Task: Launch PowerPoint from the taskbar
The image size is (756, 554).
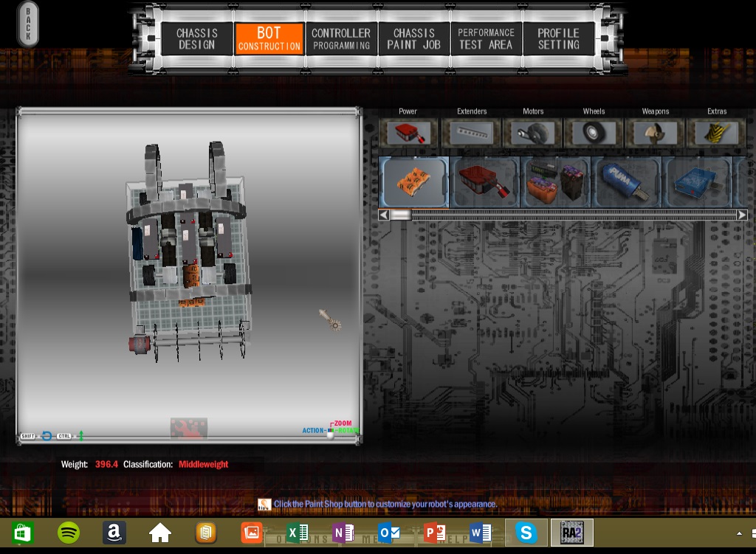Action: pos(435,533)
